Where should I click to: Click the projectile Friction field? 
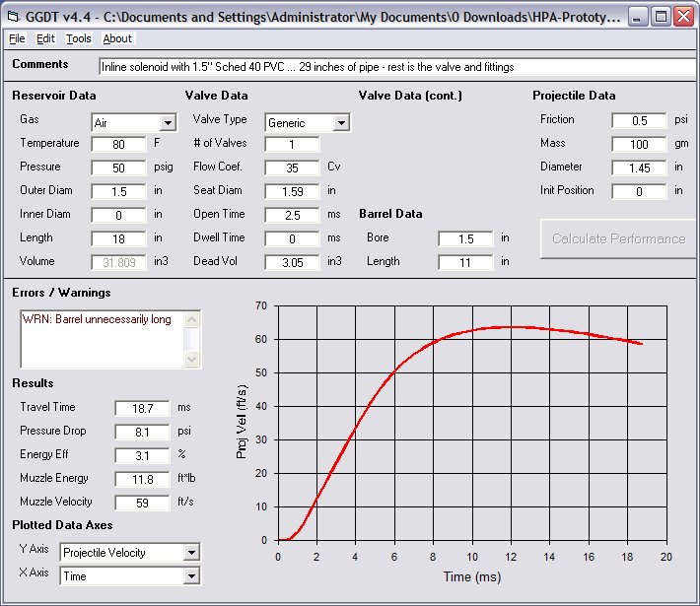(639, 120)
